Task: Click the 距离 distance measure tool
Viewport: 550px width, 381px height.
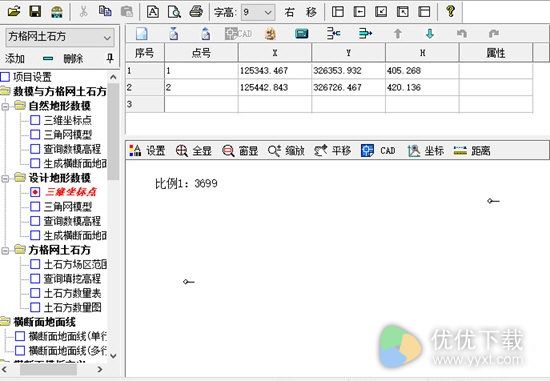Action: click(x=472, y=151)
